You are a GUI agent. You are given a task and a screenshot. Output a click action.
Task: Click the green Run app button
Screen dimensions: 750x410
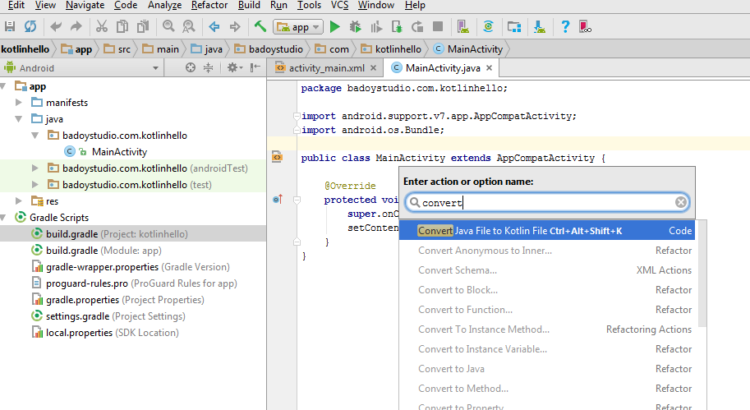335,25
